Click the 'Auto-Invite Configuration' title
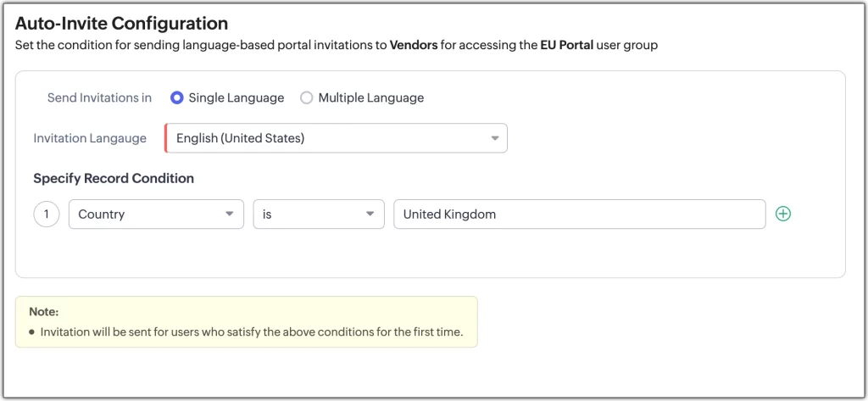Screen dimensions: 868x401 121,23
